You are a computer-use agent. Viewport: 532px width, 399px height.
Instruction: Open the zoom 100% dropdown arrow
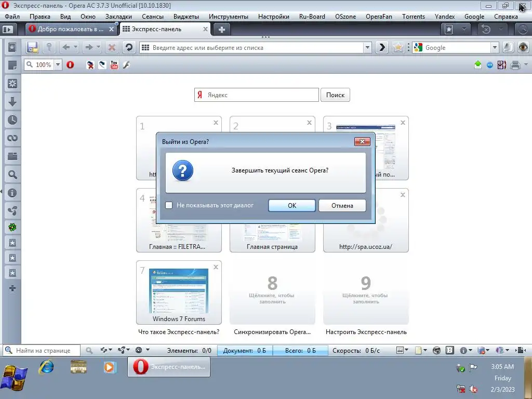click(58, 65)
